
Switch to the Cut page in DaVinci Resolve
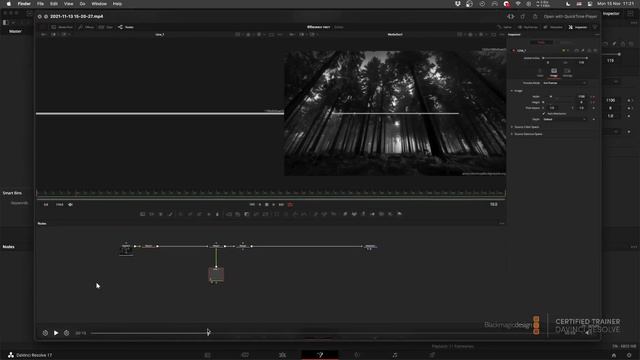click(245, 355)
